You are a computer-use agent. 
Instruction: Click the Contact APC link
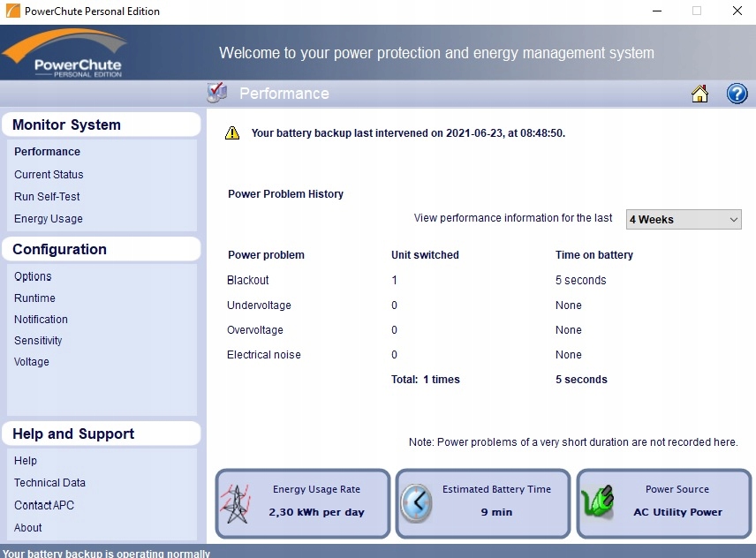pyautogui.click(x=44, y=505)
